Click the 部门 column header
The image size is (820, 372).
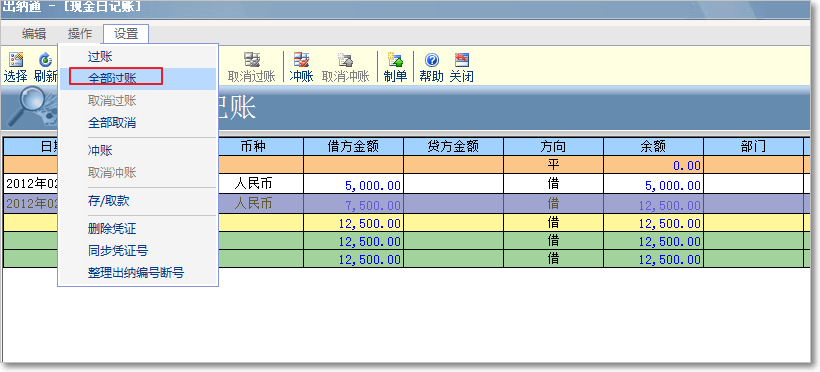(x=754, y=146)
